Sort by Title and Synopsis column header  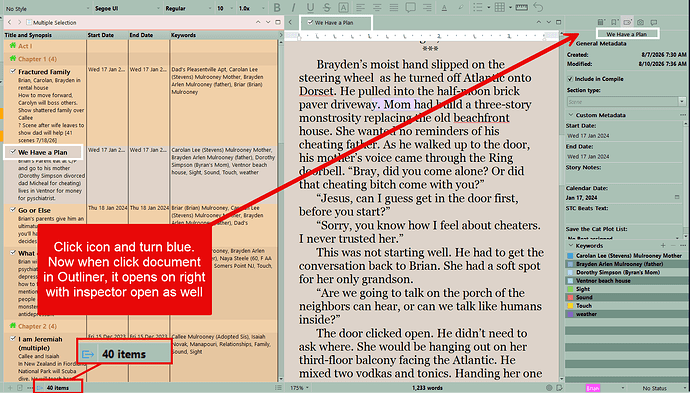point(44,35)
